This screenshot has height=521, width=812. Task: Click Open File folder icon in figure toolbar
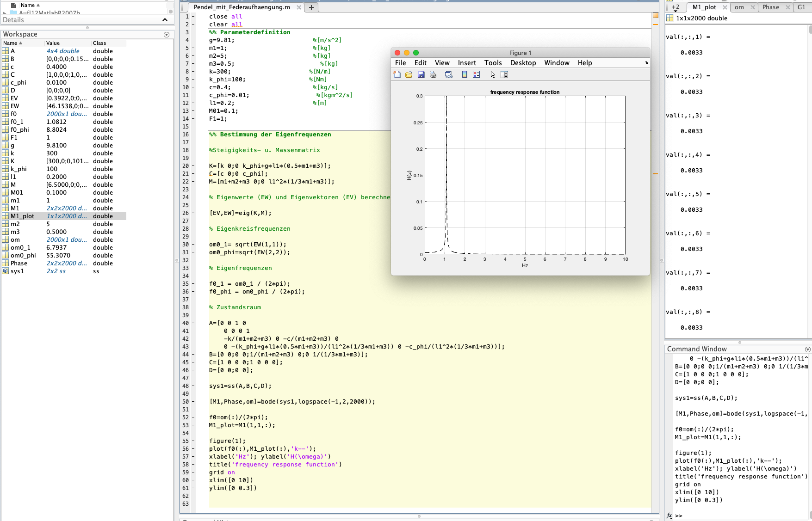click(409, 74)
